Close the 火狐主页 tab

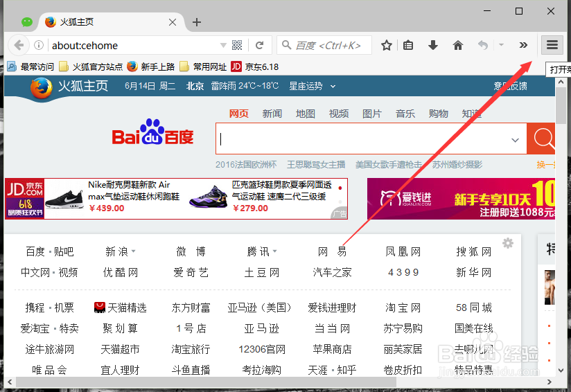[173, 22]
